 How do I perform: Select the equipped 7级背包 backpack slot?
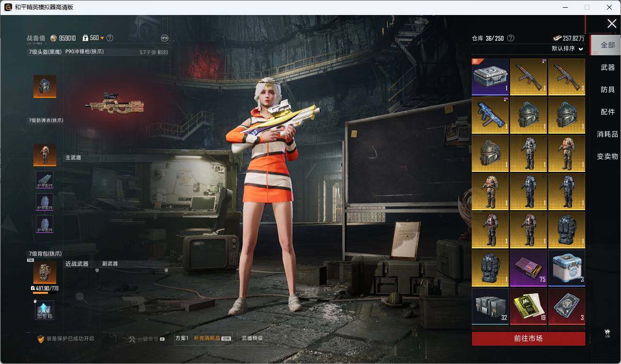(45, 273)
